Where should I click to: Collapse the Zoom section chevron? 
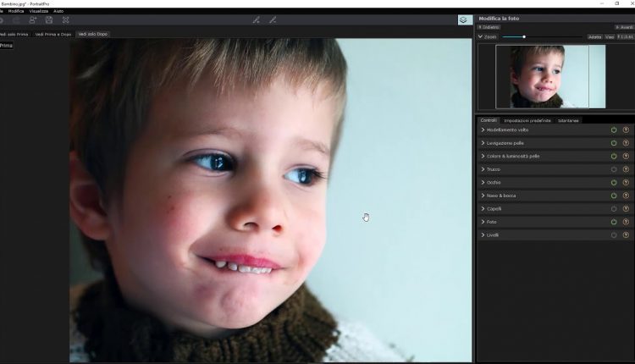pyautogui.click(x=480, y=37)
